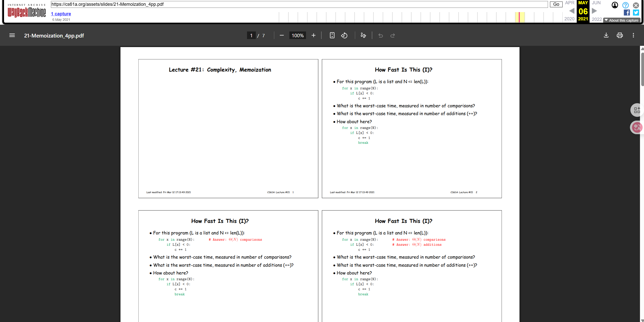Select the draw annotation tool
The image size is (644, 322).
363,35
